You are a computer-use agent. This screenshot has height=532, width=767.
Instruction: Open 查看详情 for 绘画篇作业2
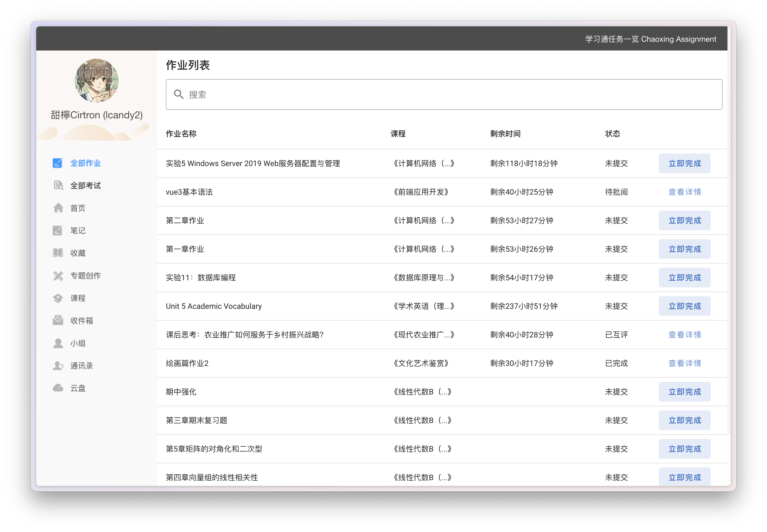point(684,363)
